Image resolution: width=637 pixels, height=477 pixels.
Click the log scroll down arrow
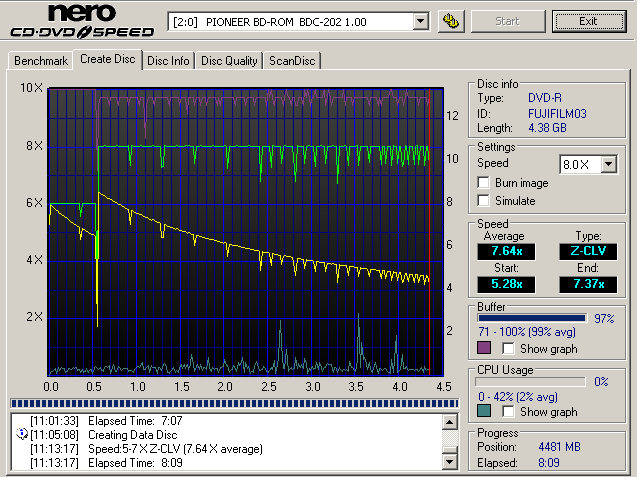click(x=451, y=463)
